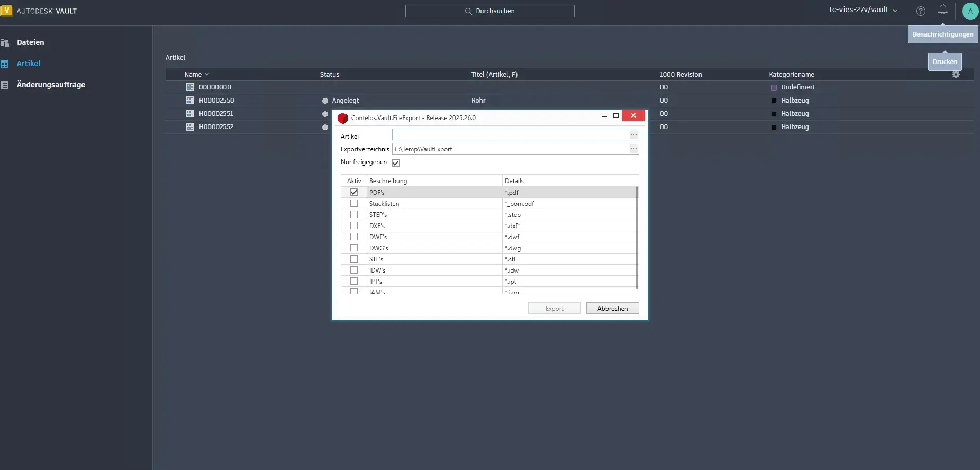This screenshot has height=470, width=980.
Task: Click item icon for H00002552
Action: (190, 127)
